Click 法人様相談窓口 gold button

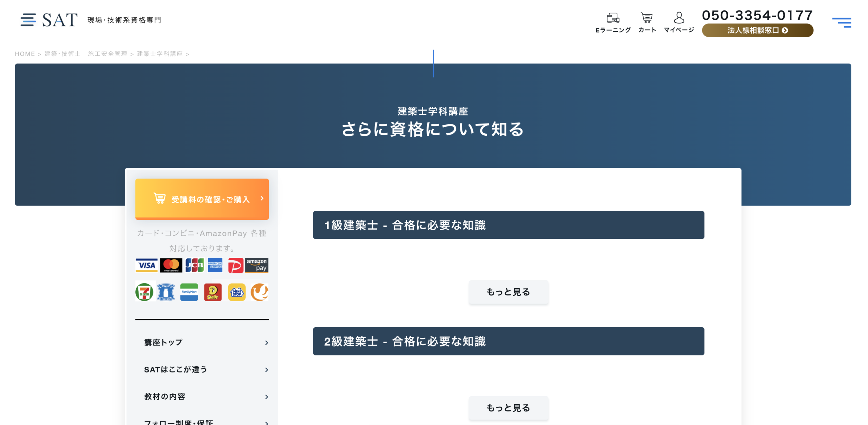(757, 31)
